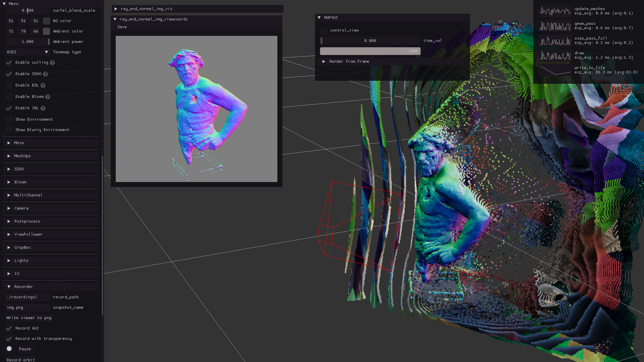Click help icon next to Enable culling
Image resolution: width=644 pixels, height=362 pixels.
click(x=52, y=63)
